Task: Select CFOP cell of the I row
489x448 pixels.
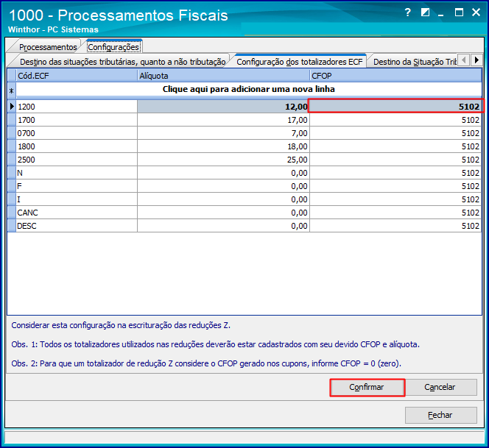Action: pyautogui.click(x=395, y=199)
